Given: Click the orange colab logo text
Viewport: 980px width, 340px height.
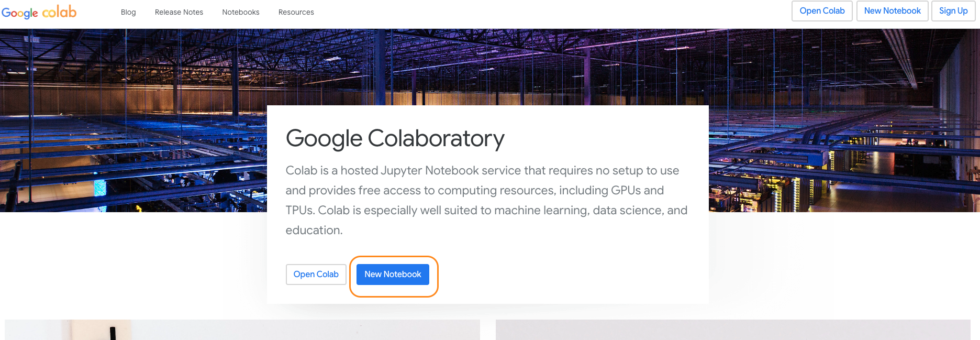Looking at the screenshot, I should (x=59, y=12).
